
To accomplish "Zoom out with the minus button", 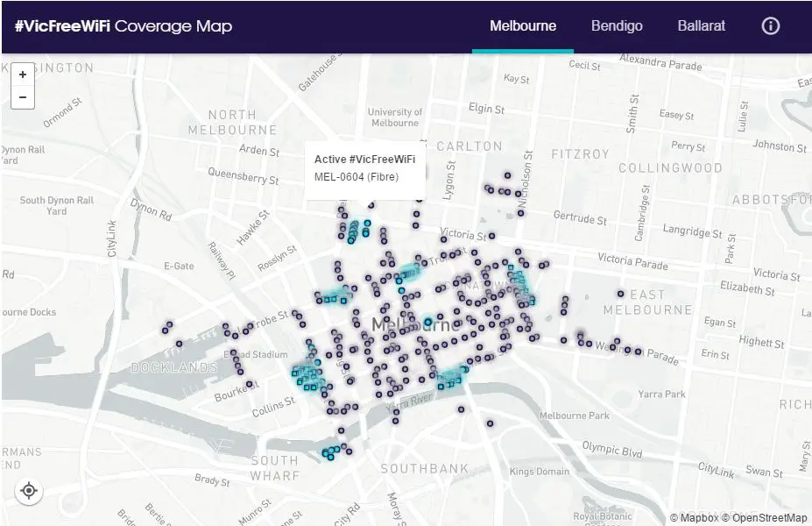I will click(x=23, y=97).
